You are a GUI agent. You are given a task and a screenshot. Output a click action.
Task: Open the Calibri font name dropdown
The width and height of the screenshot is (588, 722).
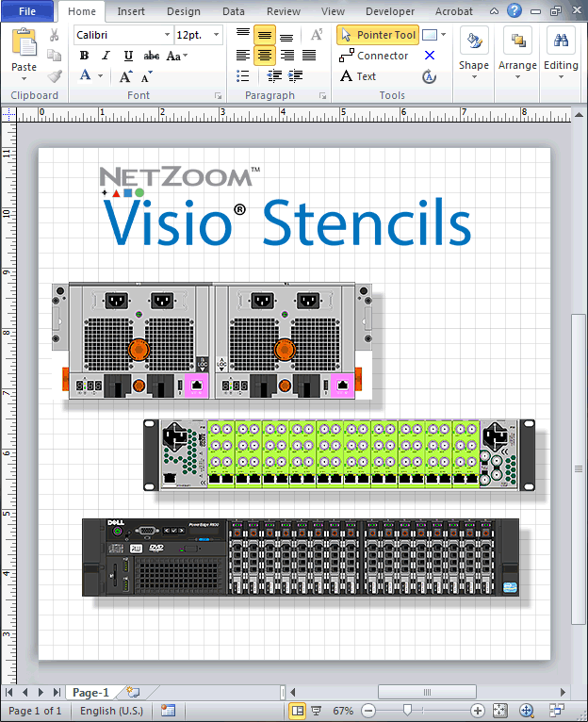tap(167, 35)
